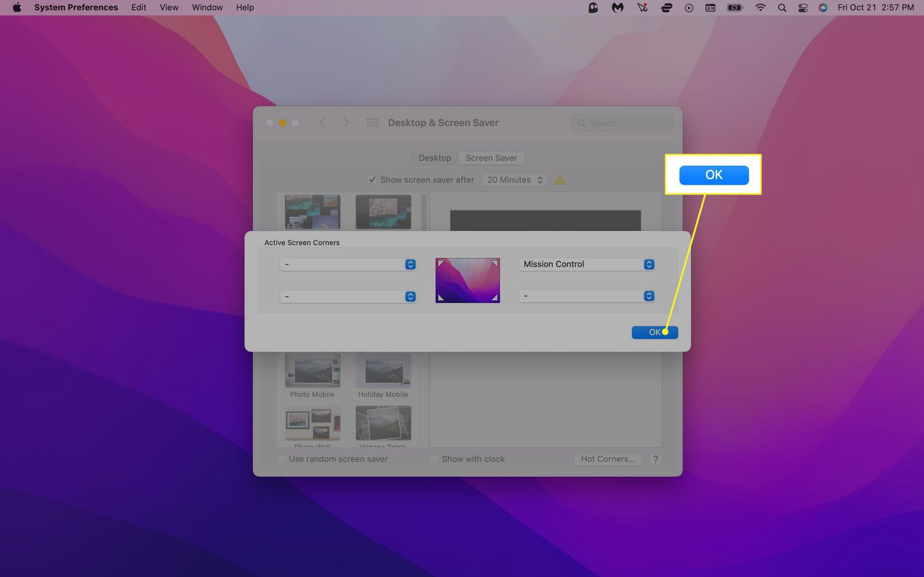Click the Malwarebytes M menu bar icon

617,7
